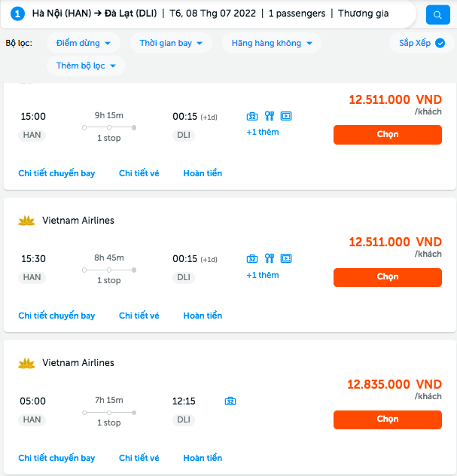Click the blue search magnifier button
The height and width of the screenshot is (476, 457).
(437, 14)
